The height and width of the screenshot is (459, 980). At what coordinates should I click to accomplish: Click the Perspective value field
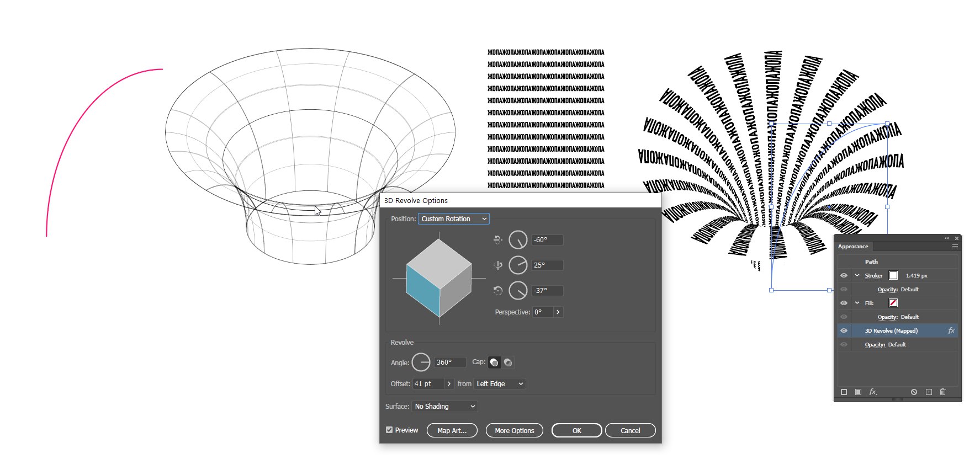coord(543,312)
